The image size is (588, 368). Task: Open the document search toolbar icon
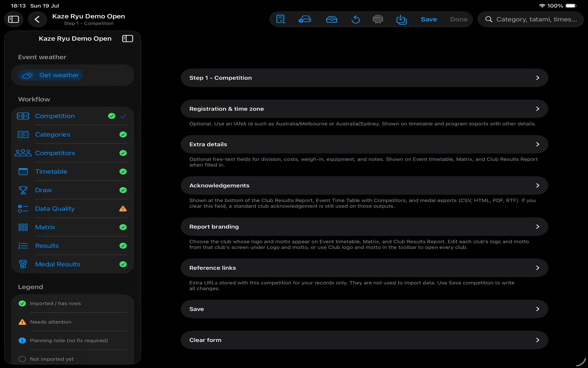pos(281,19)
